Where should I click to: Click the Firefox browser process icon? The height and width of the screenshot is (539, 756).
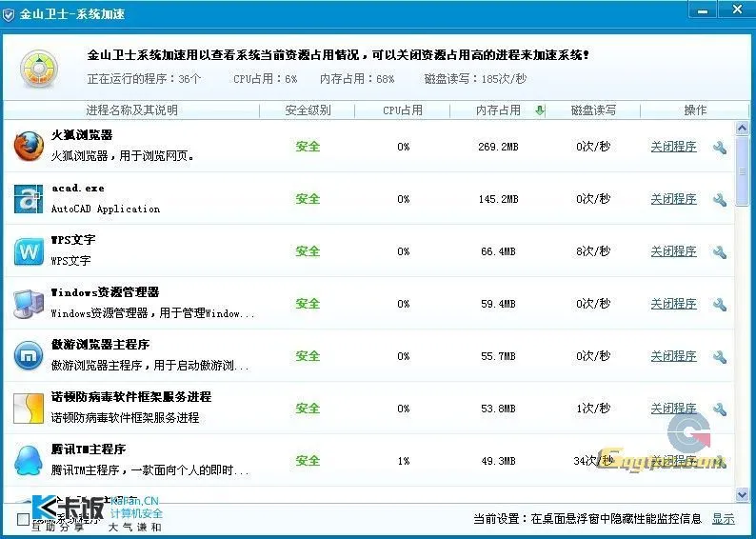pos(29,147)
